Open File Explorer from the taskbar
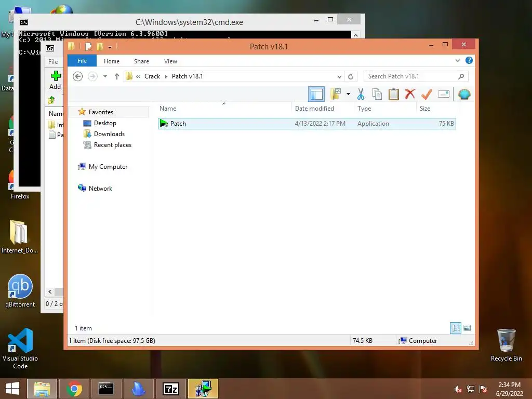This screenshot has height=399, width=532. pos(42,389)
